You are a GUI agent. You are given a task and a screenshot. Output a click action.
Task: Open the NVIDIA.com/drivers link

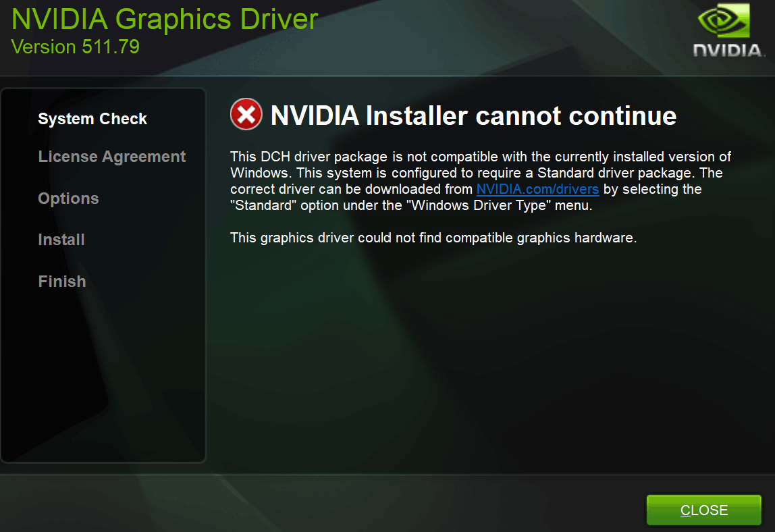point(537,189)
